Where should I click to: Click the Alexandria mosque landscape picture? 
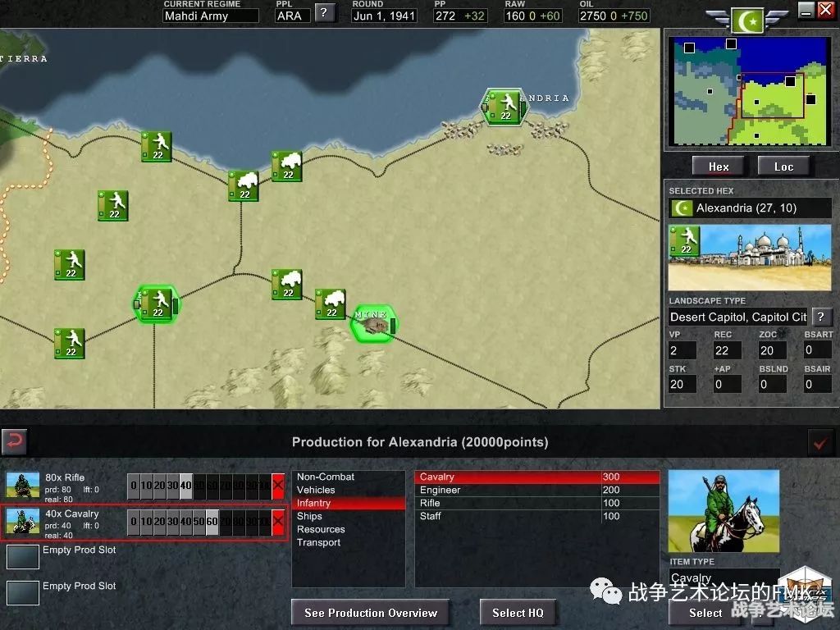click(750, 257)
